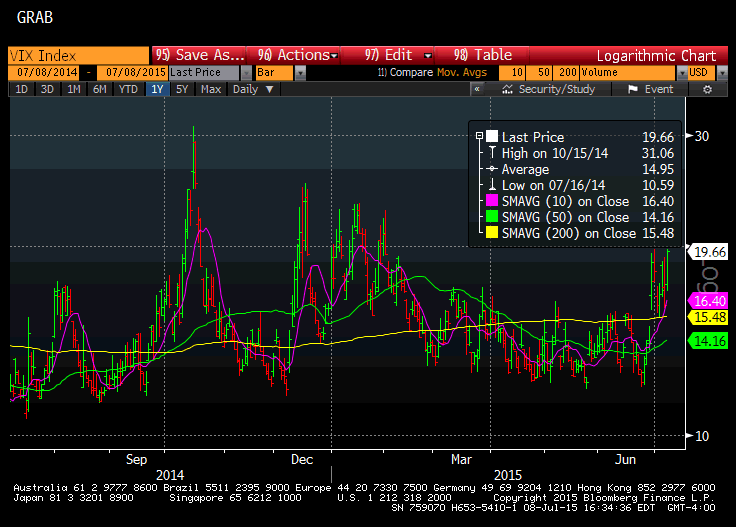The width and height of the screenshot is (736, 527).
Task: Click the yellow SMAVG (200) swatch
Action: click(491, 233)
